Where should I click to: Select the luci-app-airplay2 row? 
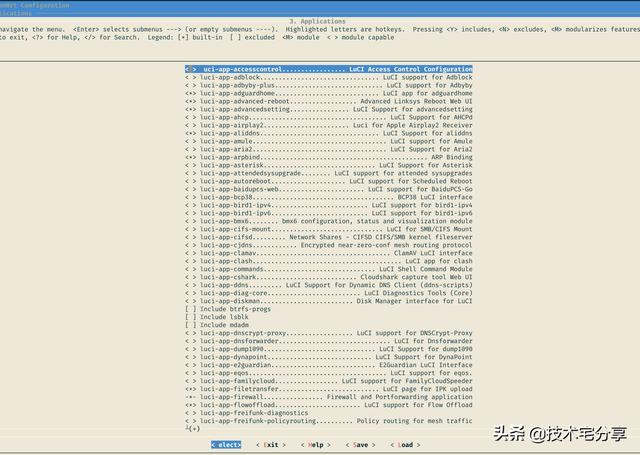[x=329, y=125]
